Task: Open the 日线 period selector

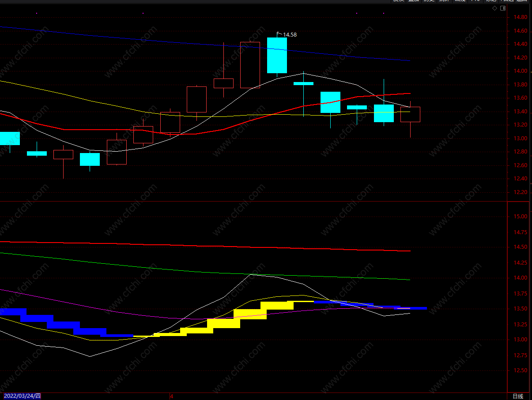Action: click(517, 396)
